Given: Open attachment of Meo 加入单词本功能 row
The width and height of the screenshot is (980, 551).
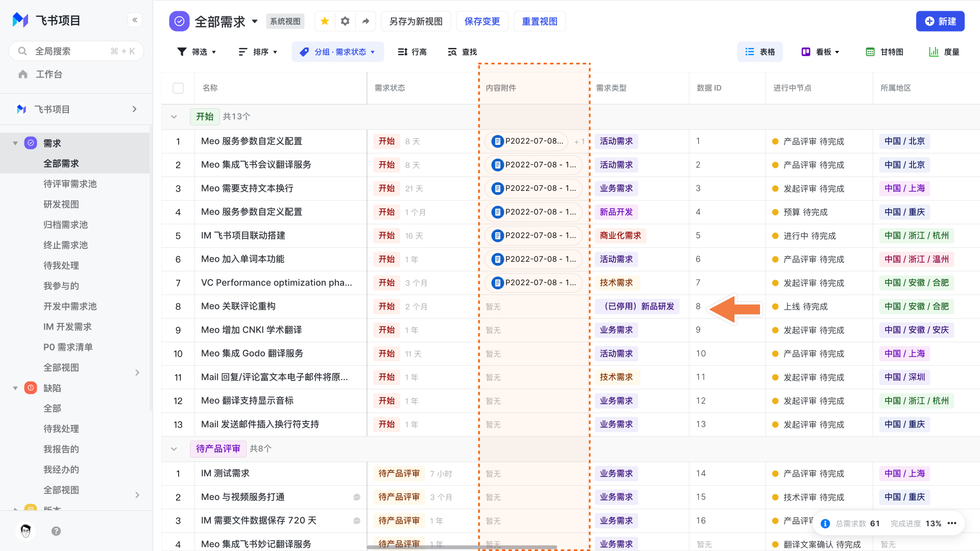Looking at the screenshot, I should [533, 259].
